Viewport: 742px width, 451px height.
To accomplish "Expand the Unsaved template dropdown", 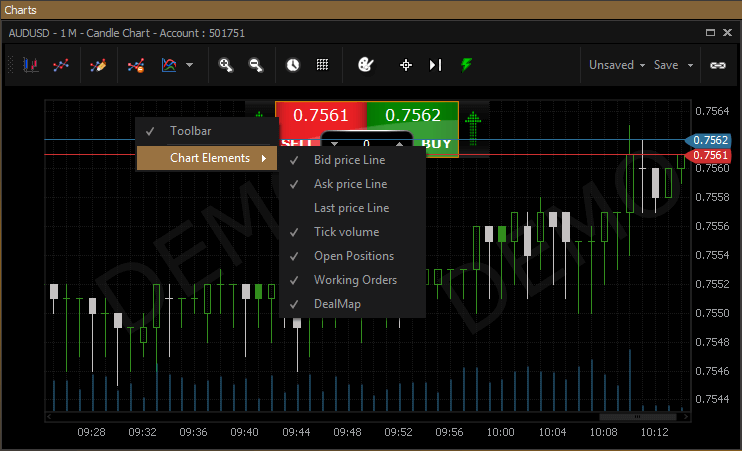I will point(616,65).
